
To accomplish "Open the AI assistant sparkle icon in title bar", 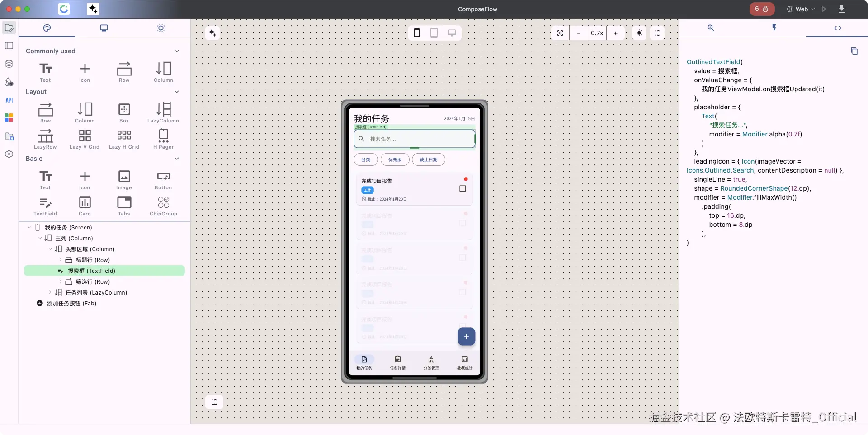I will tap(93, 9).
